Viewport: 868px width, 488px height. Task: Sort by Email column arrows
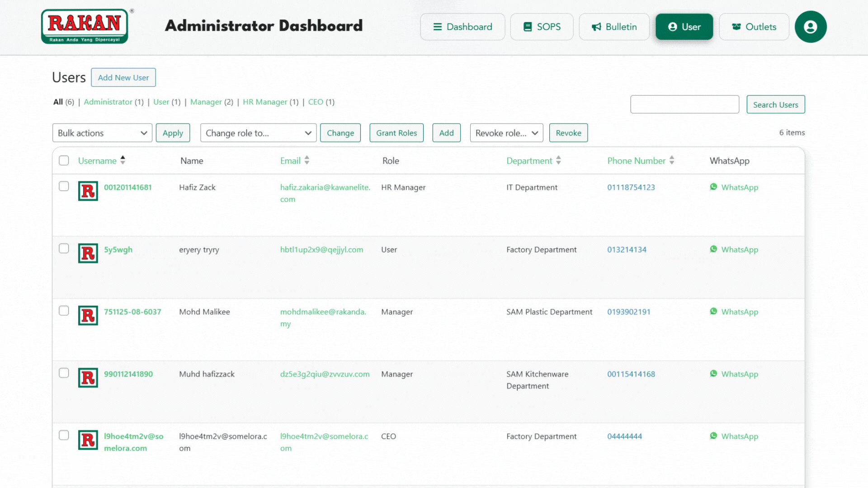[x=307, y=160]
